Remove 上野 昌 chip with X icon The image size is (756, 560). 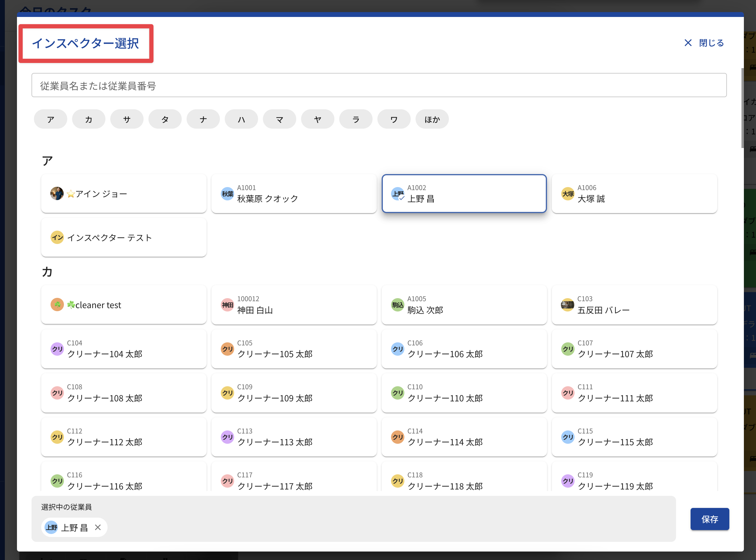98,527
